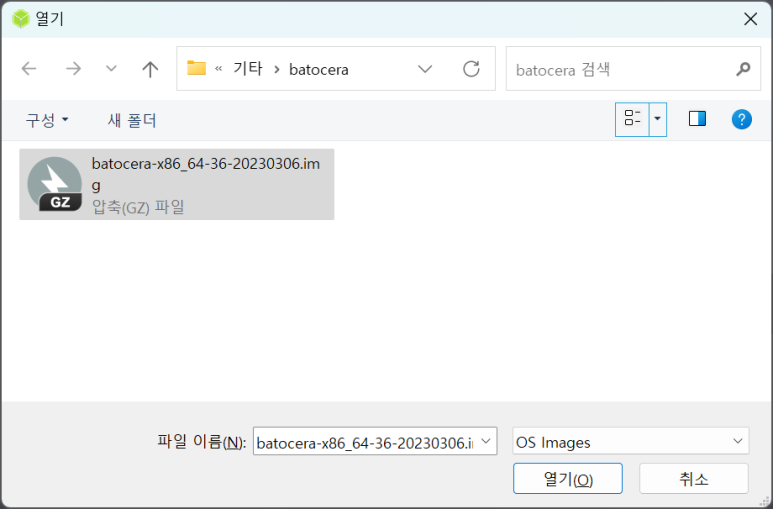
Task: Expand address bar history dropdown
Action: (425, 69)
